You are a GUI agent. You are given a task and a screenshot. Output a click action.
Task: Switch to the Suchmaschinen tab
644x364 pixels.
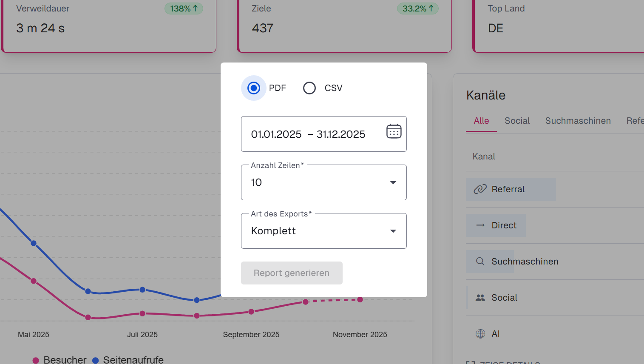(x=578, y=121)
